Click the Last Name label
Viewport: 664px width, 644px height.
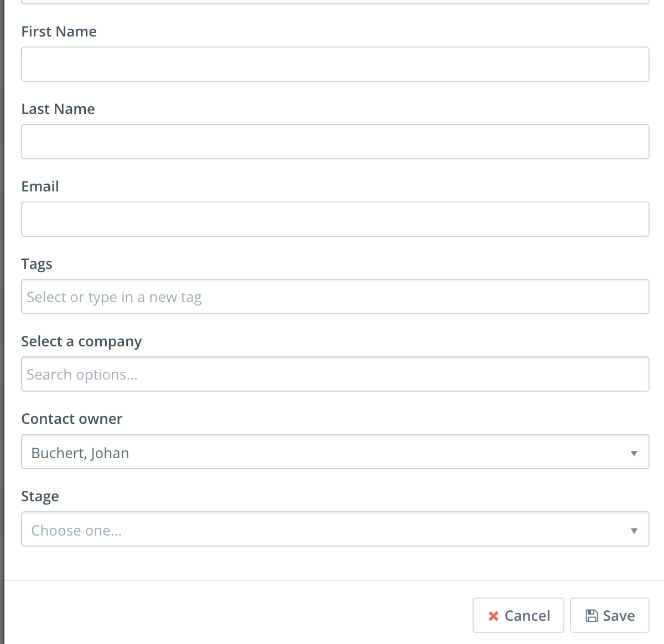click(58, 109)
